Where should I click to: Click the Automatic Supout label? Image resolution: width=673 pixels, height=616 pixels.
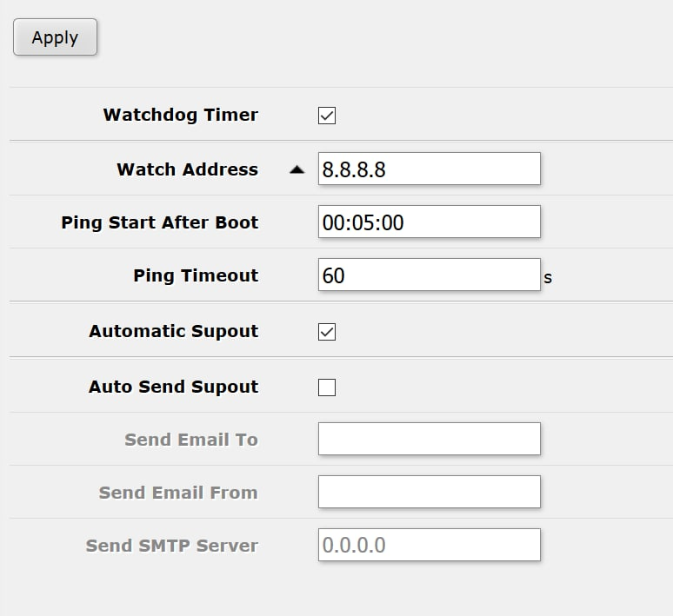(173, 331)
